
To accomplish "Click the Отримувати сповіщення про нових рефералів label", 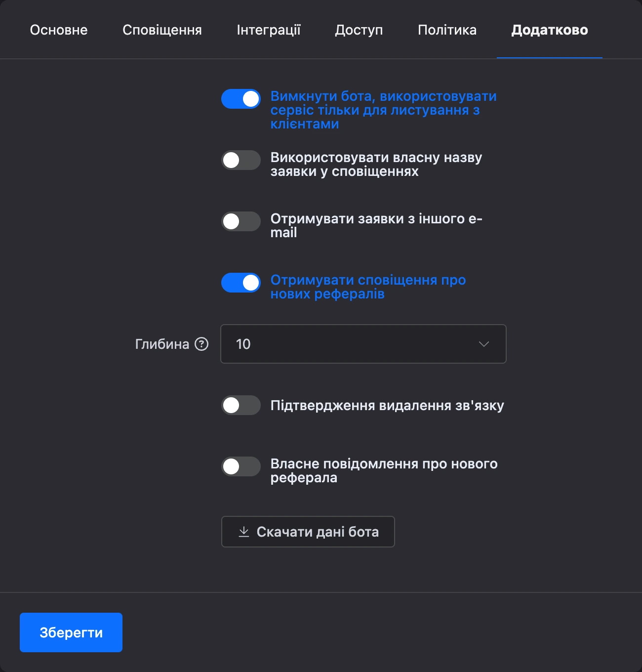I will point(368,287).
